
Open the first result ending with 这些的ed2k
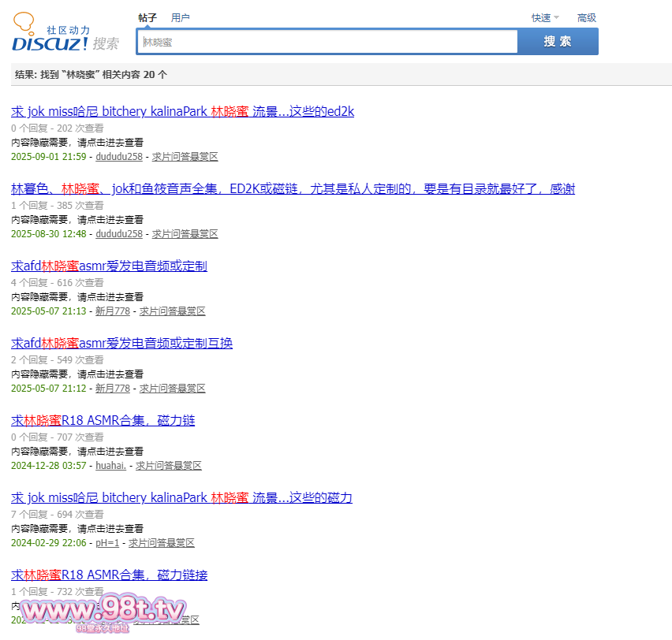(182, 111)
